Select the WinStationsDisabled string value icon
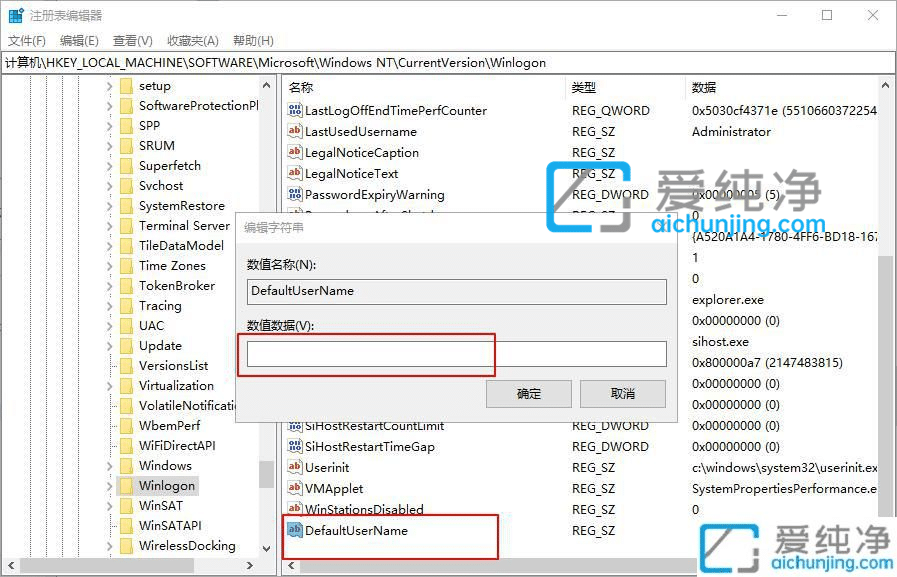Image resolution: width=897 pixels, height=577 pixels. [x=295, y=508]
